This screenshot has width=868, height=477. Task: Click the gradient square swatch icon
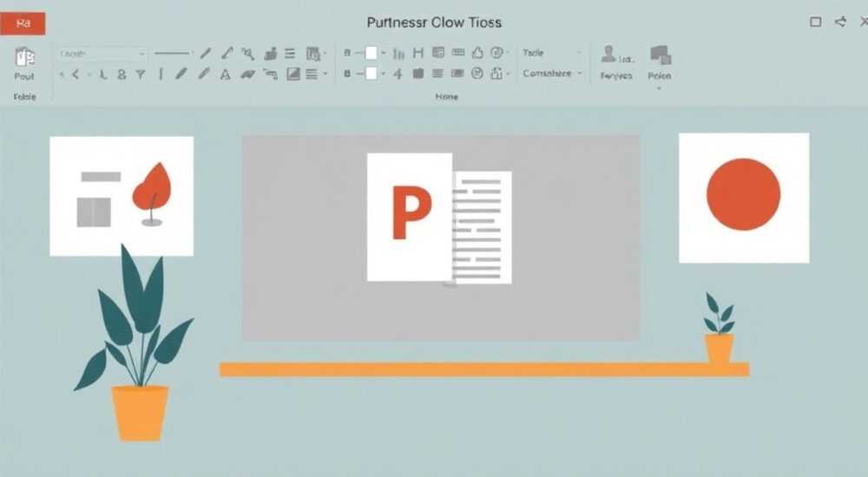[x=293, y=74]
